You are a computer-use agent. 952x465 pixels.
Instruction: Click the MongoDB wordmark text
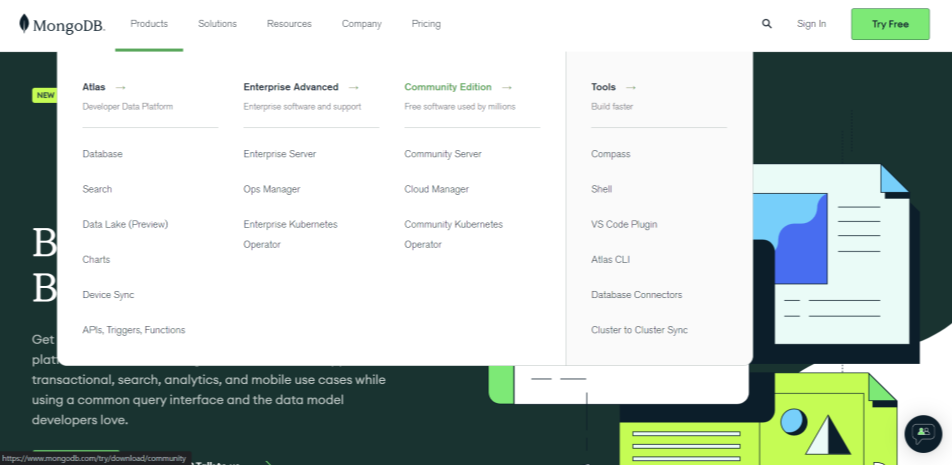pos(69,25)
